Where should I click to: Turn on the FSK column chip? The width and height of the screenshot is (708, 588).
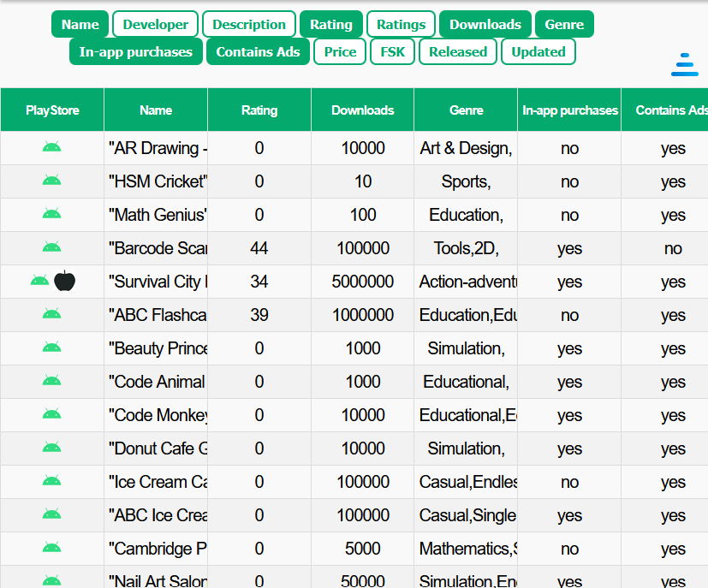392,51
